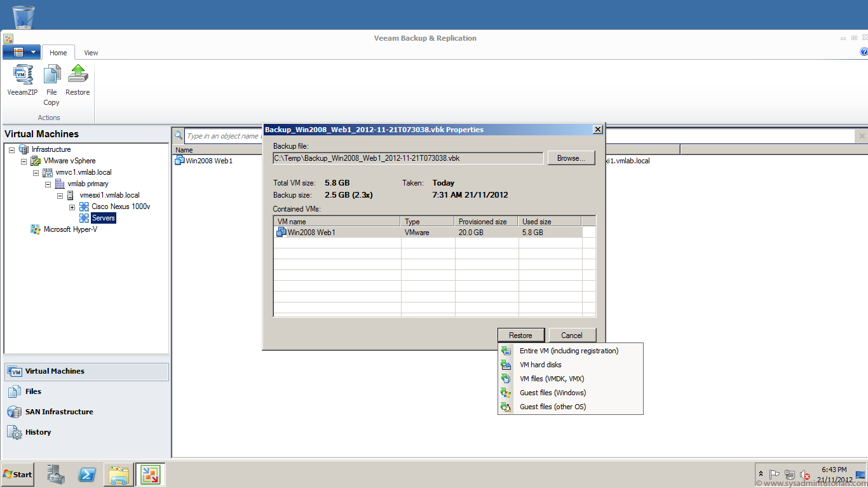This screenshot has width=868, height=488.
Task: Open the History navigation pane
Action: [x=87, y=432]
